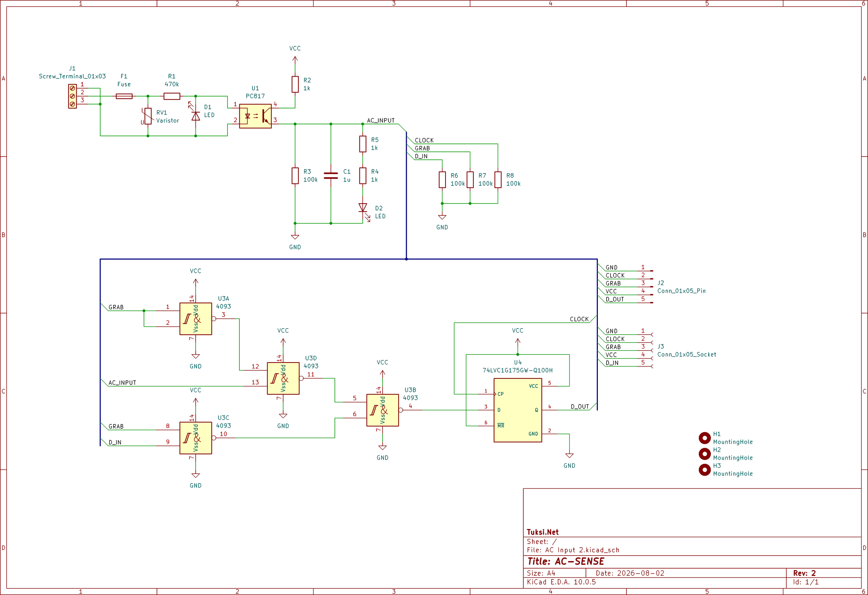Click the U3C 4093 NAND gate
868x595 pixels.
point(196,438)
